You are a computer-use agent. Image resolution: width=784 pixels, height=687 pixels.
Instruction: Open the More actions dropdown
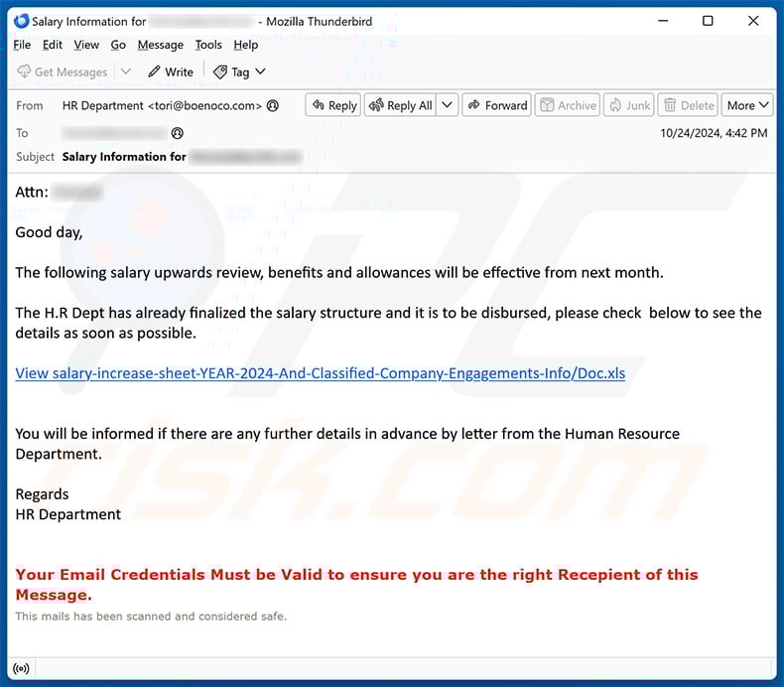[x=747, y=105]
